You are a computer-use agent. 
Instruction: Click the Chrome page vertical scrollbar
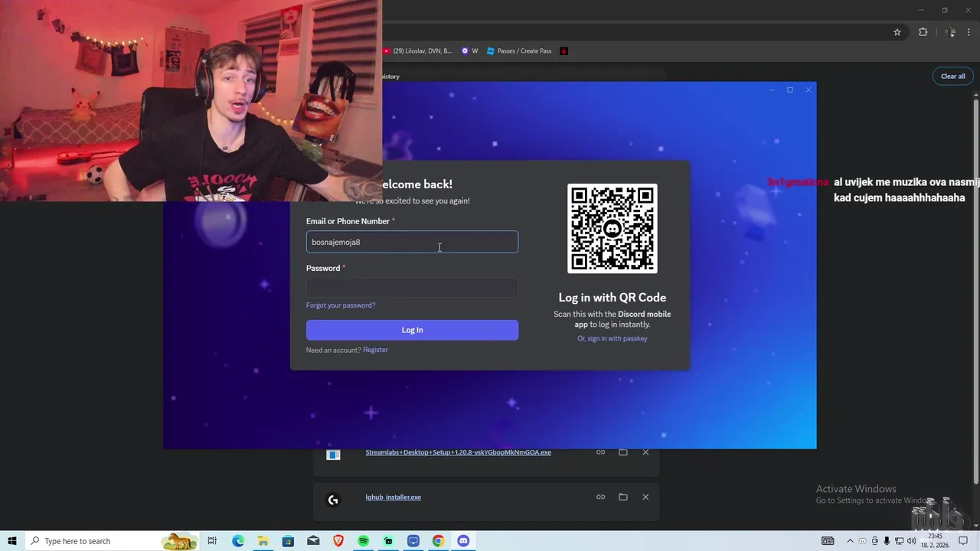pyautogui.click(x=975, y=291)
